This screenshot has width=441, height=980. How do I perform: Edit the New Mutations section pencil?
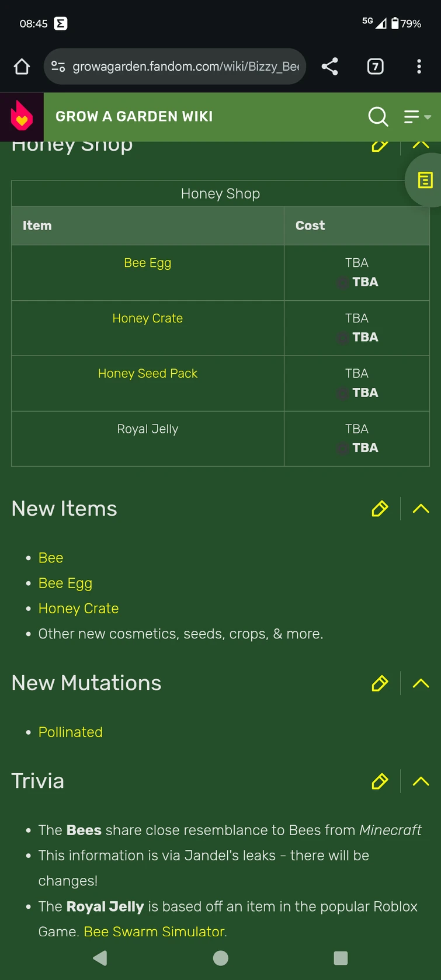pyautogui.click(x=380, y=683)
